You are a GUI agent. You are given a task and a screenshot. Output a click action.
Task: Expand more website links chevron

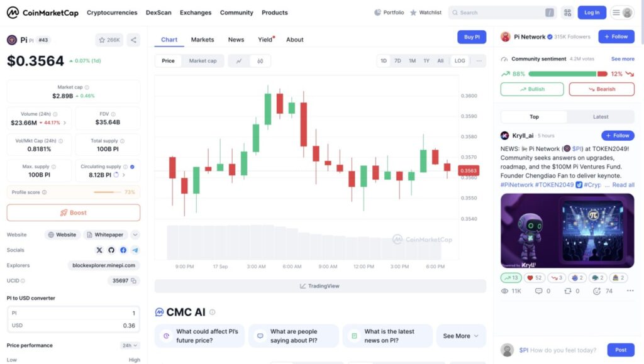tap(135, 234)
